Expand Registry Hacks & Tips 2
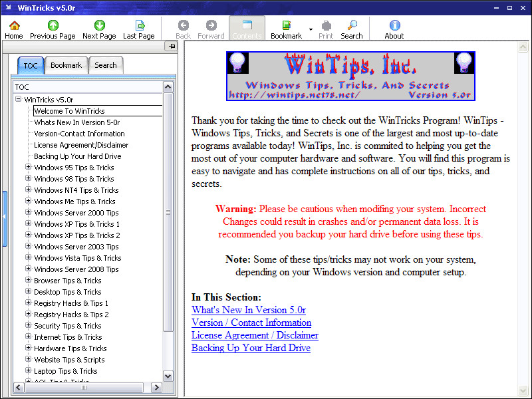 point(29,314)
